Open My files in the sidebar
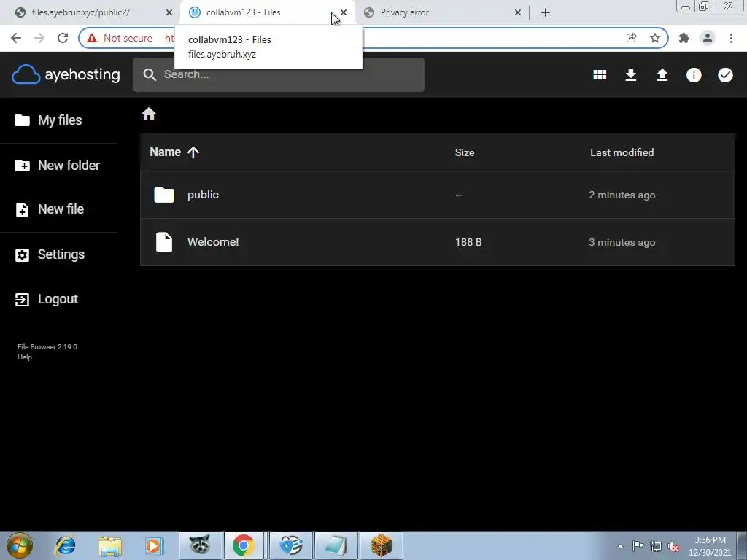747x560 pixels. (x=48, y=120)
